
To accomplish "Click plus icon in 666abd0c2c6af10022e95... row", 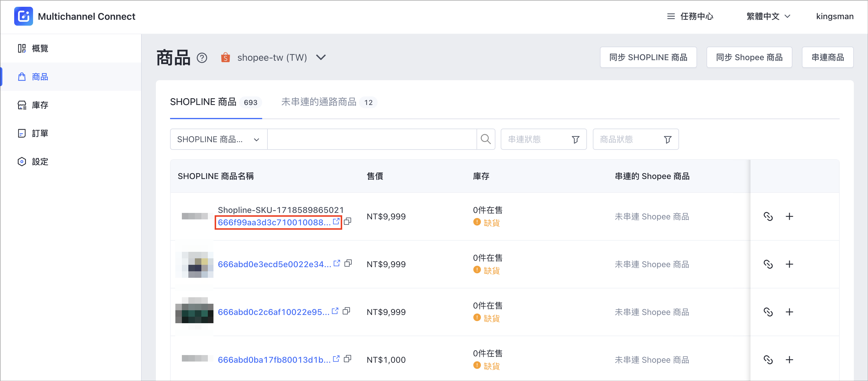I will (789, 312).
